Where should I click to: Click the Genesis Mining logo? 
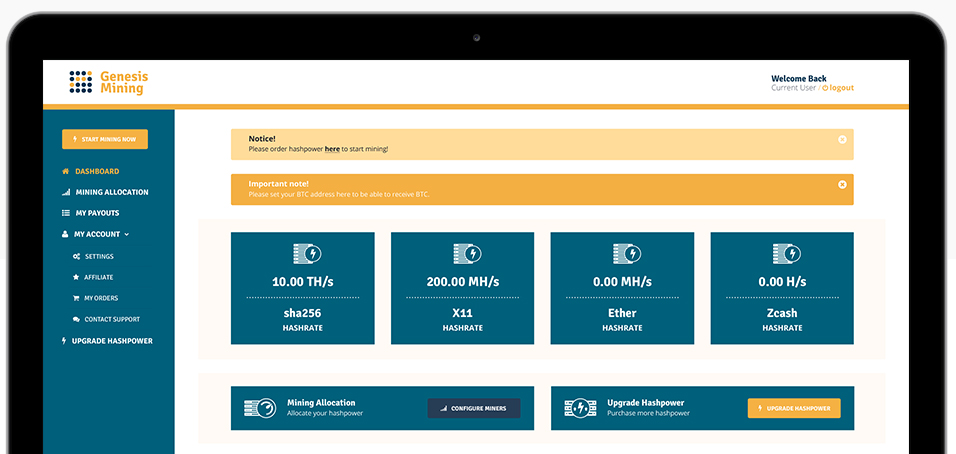108,82
